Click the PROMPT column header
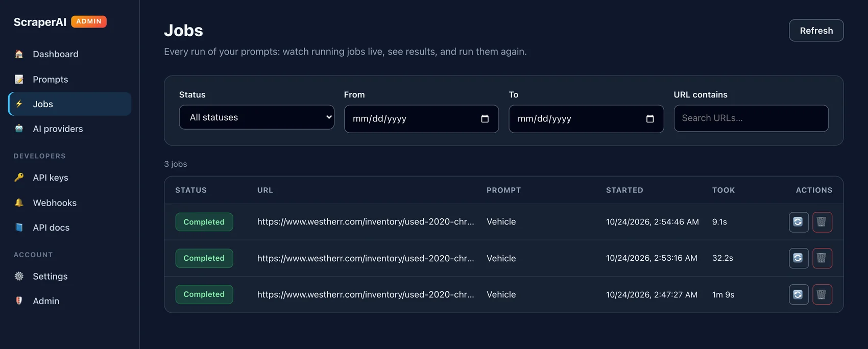The width and height of the screenshot is (868, 349). 503,190
